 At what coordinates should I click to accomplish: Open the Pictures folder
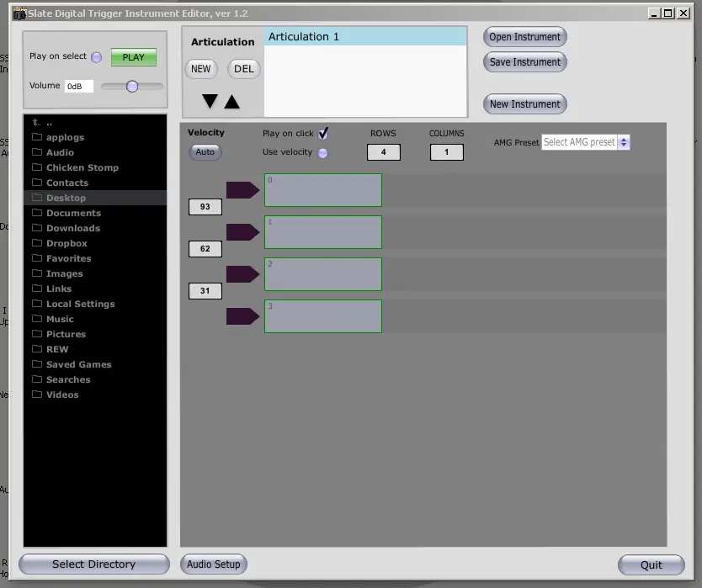[x=95, y=334]
